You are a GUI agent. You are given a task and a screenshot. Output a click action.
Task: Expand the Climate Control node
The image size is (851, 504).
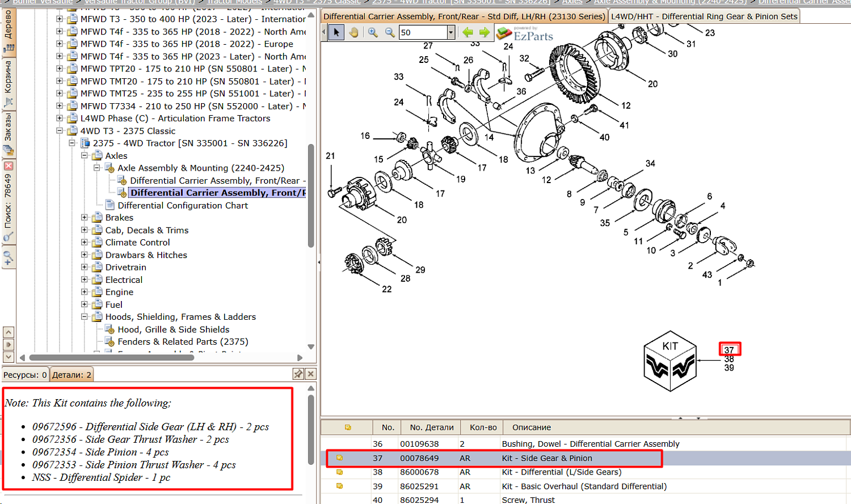point(85,243)
